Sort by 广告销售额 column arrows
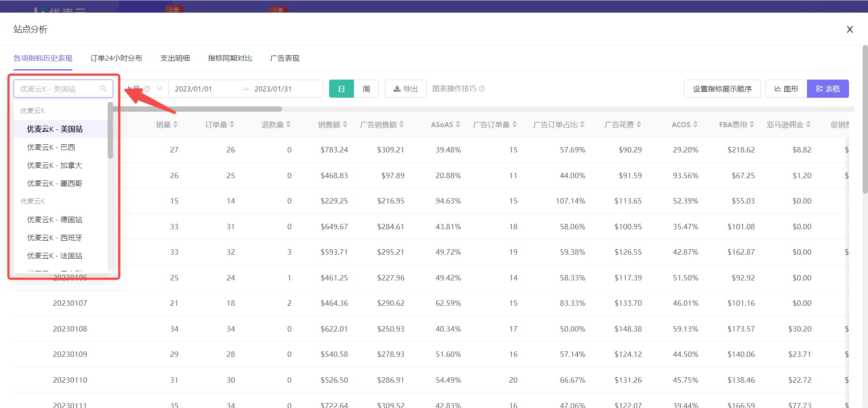This screenshot has width=868, height=408. [x=401, y=124]
